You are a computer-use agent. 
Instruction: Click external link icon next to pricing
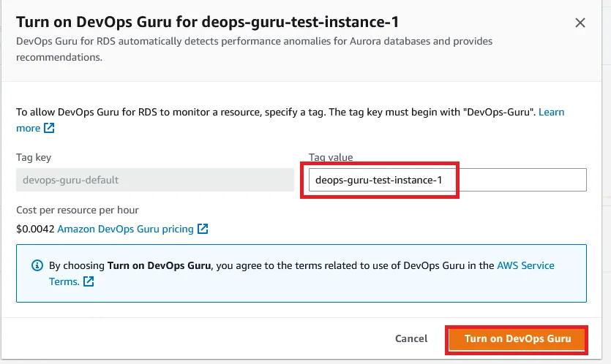pyautogui.click(x=203, y=229)
